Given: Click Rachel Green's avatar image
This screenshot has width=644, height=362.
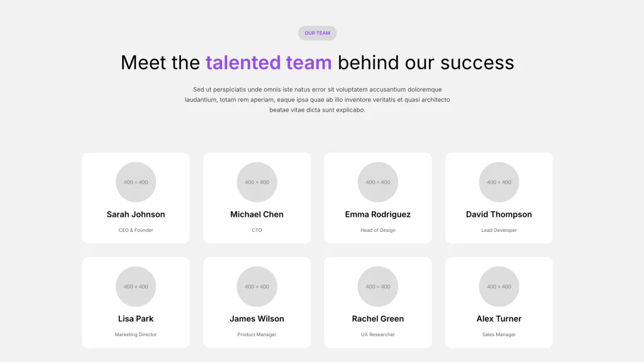Looking at the screenshot, I should (378, 287).
